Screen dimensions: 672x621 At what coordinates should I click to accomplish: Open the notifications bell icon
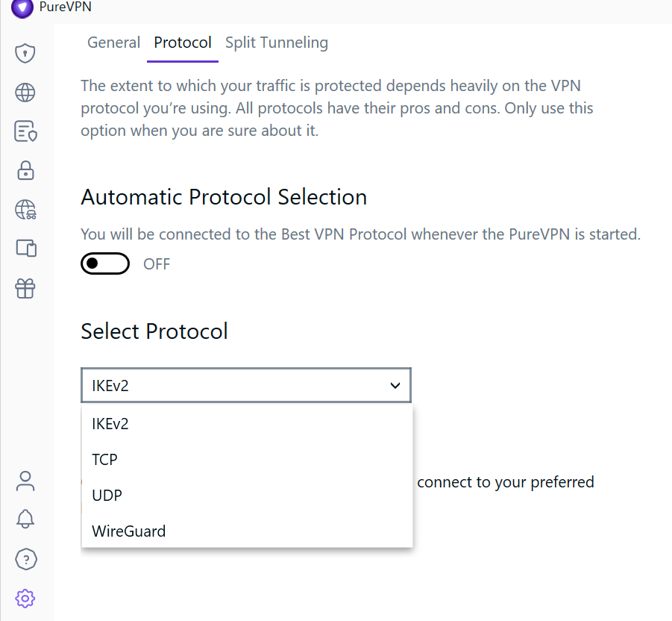coord(26,519)
